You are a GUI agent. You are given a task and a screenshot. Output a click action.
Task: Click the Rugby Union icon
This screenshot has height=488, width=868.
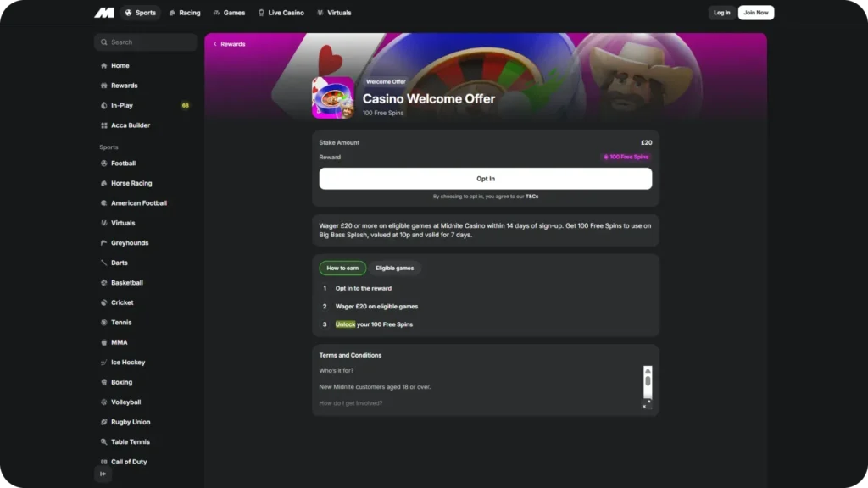104,422
